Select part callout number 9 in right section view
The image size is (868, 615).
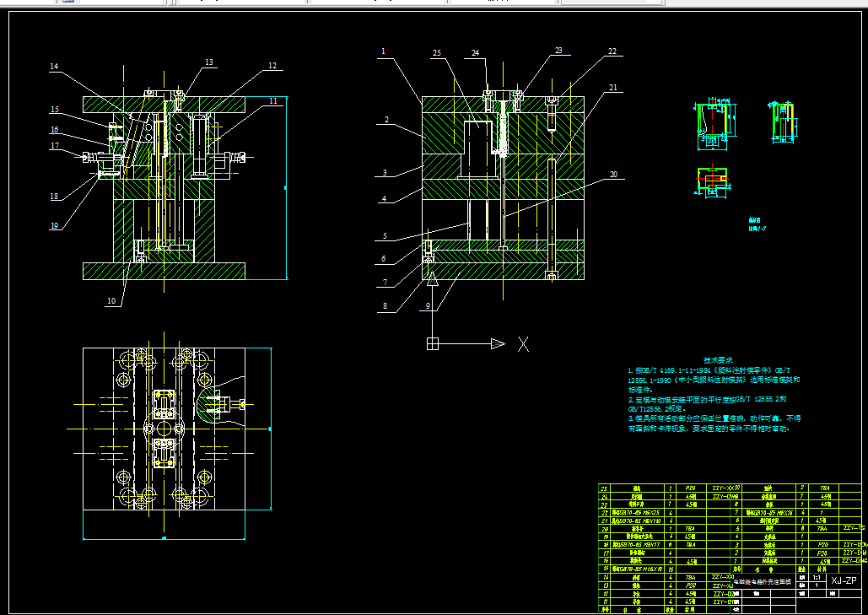click(428, 305)
